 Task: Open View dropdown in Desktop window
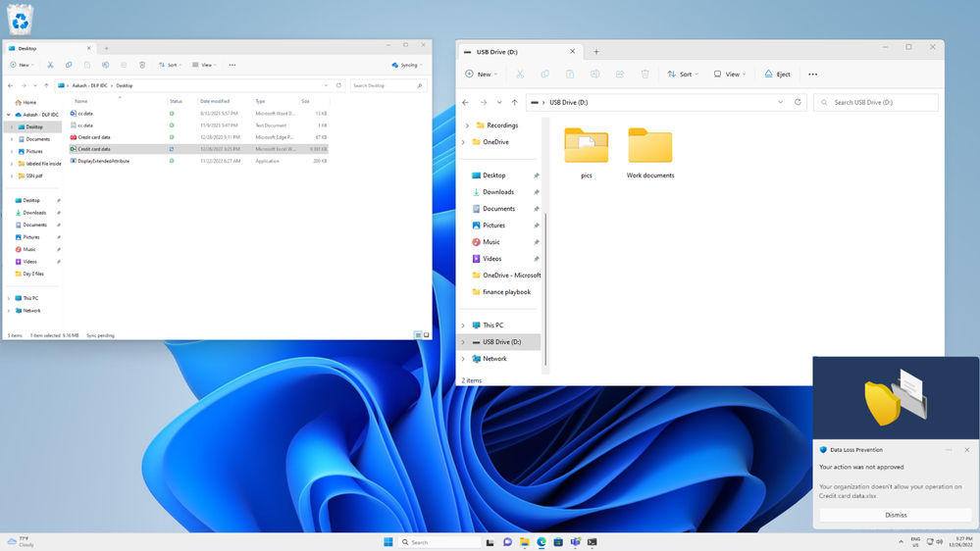click(204, 65)
